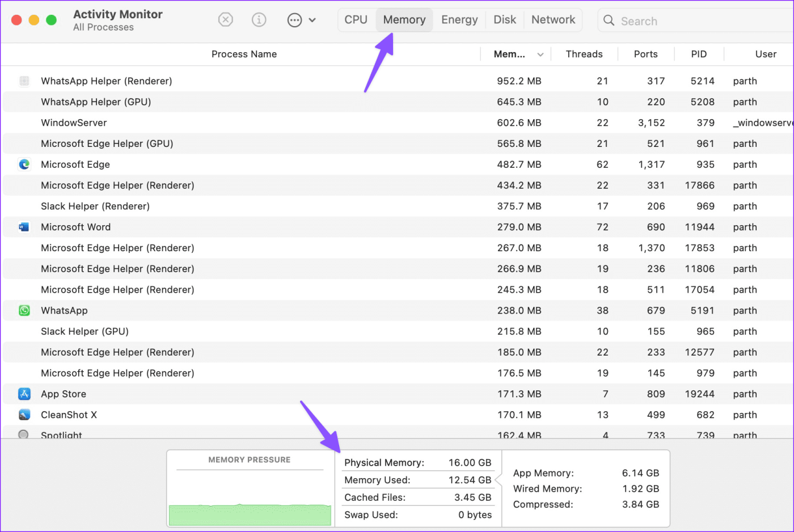
Task: Click the 3,152 ports value
Action: [x=651, y=123]
